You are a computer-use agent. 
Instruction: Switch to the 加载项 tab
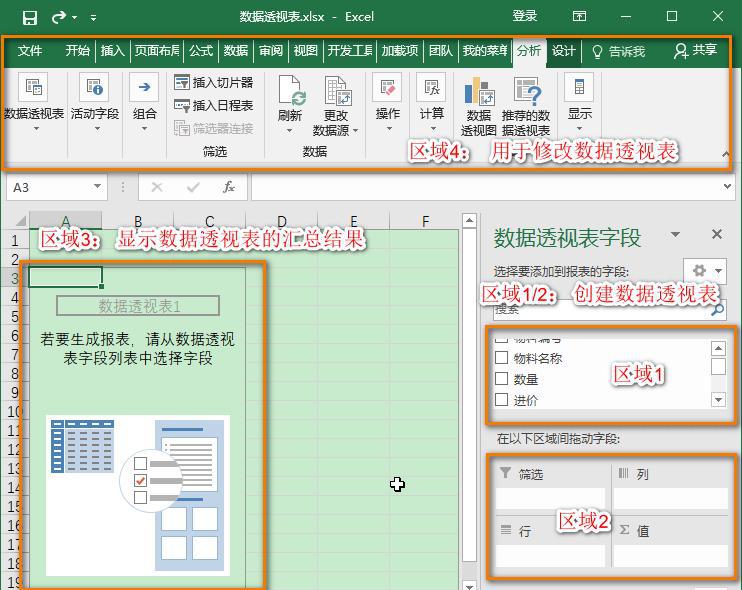pos(400,50)
